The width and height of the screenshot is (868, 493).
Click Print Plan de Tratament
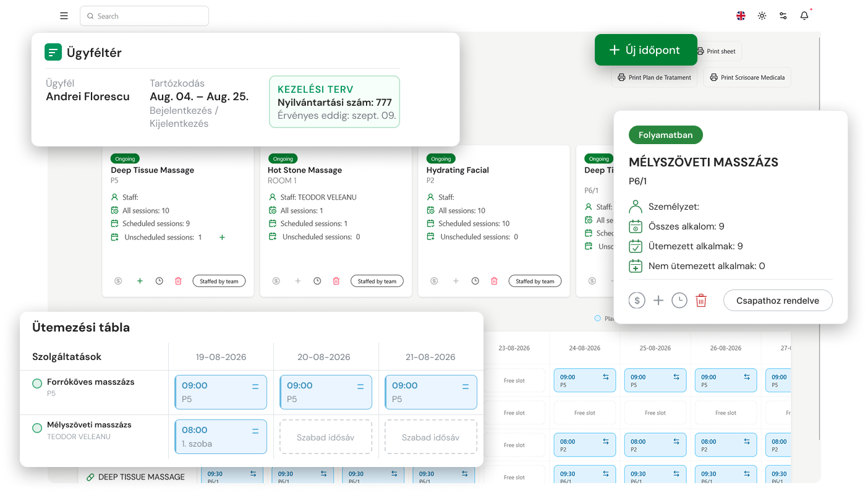point(654,77)
